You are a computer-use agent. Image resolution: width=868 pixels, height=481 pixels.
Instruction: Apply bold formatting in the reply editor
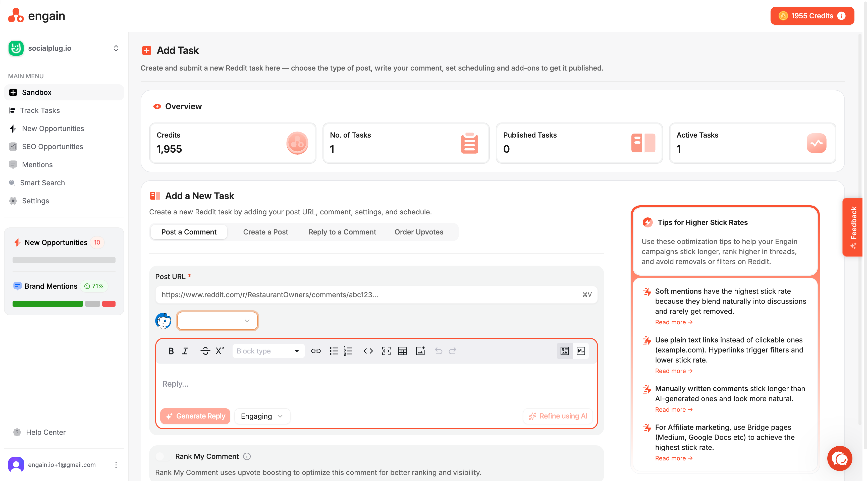[171, 351]
